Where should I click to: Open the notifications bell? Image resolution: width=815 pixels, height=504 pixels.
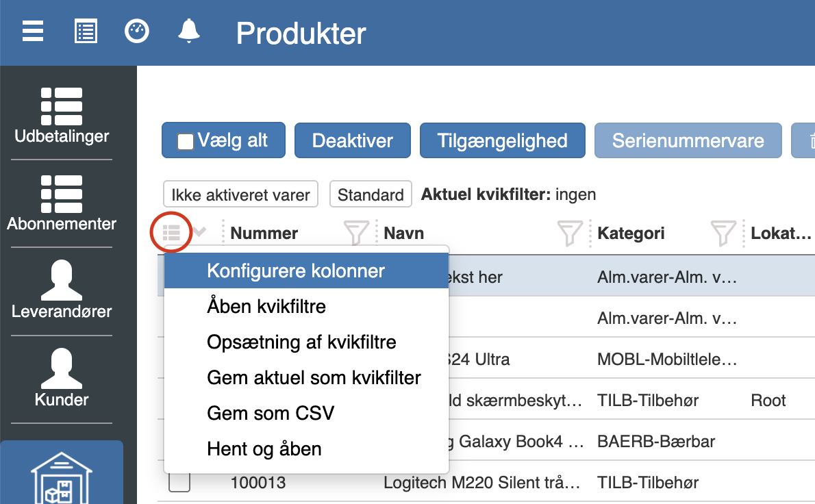point(189,32)
